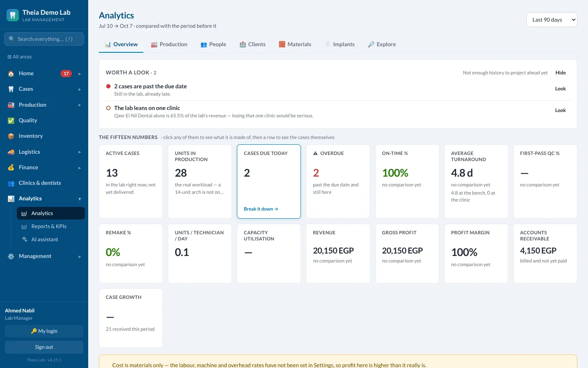
Task: Click the Analytics chart icon in sidebar
Action: 11,199
